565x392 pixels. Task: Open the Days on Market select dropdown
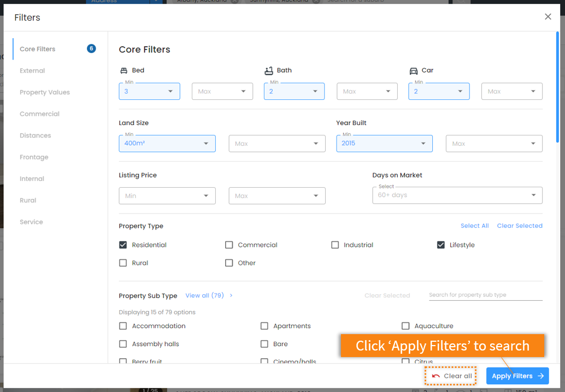pyautogui.click(x=457, y=195)
